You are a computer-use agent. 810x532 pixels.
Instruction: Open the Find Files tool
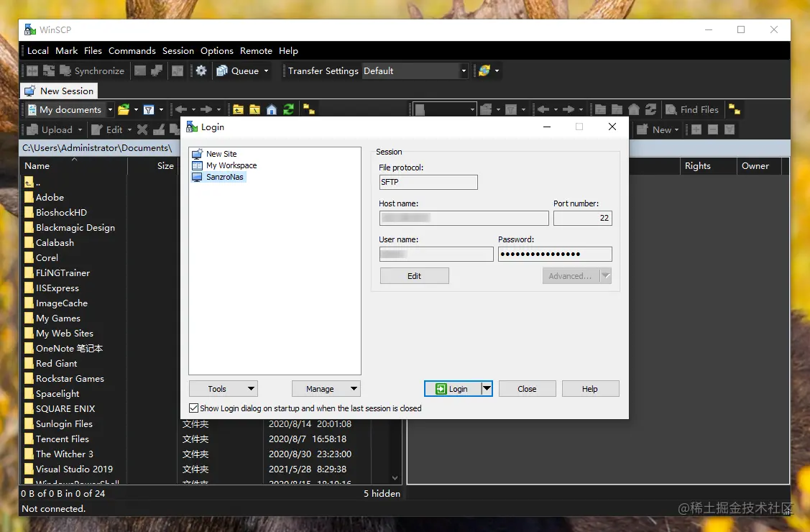click(x=692, y=109)
